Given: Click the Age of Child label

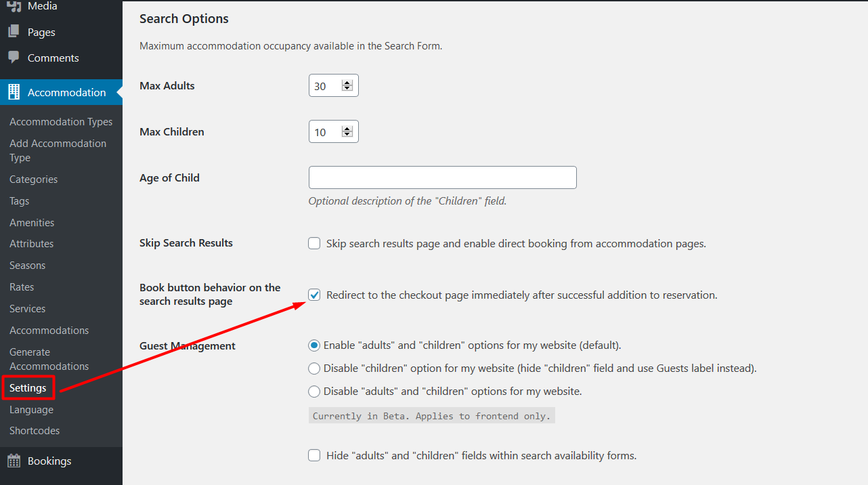Looking at the screenshot, I should (x=169, y=178).
